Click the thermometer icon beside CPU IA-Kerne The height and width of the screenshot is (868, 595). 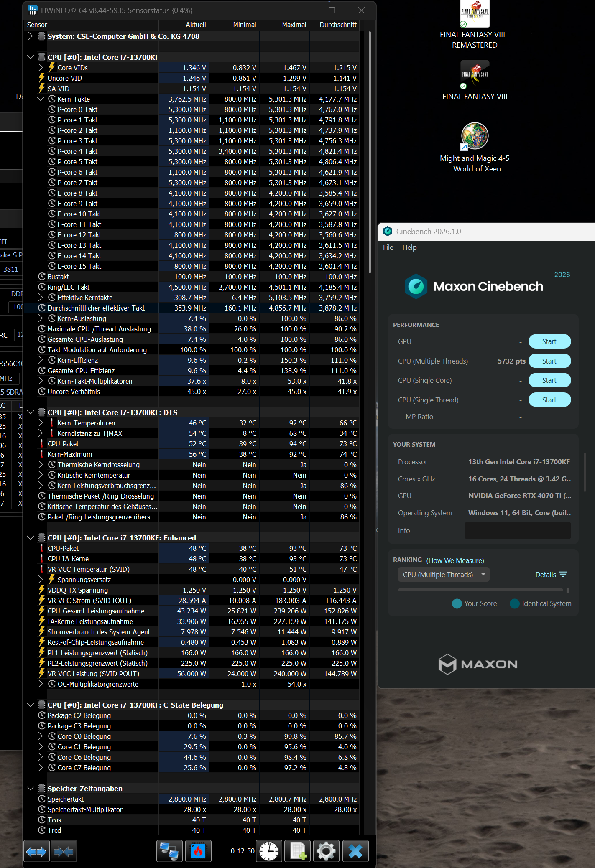pos(42,558)
